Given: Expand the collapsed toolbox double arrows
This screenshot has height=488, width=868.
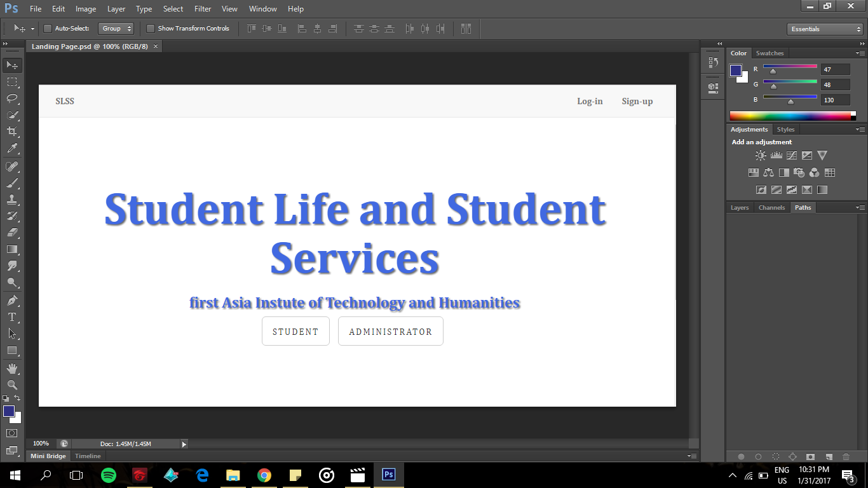Looking at the screenshot, I should 6,43.
